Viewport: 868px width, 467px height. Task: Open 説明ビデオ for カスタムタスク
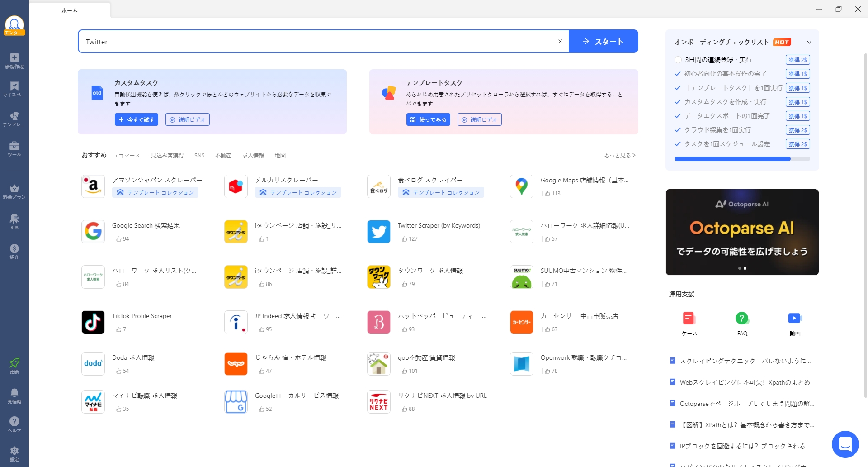[x=188, y=119]
